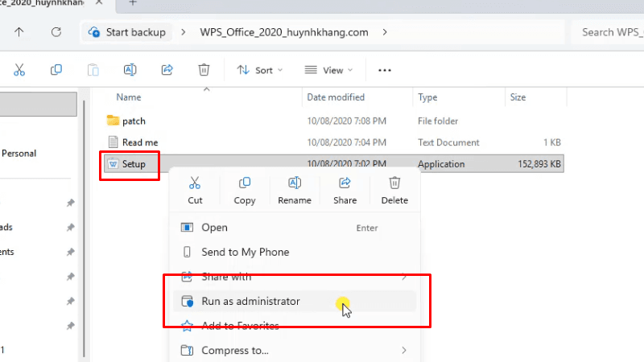Select Send to My Phone
The width and height of the screenshot is (644, 362).
(245, 252)
